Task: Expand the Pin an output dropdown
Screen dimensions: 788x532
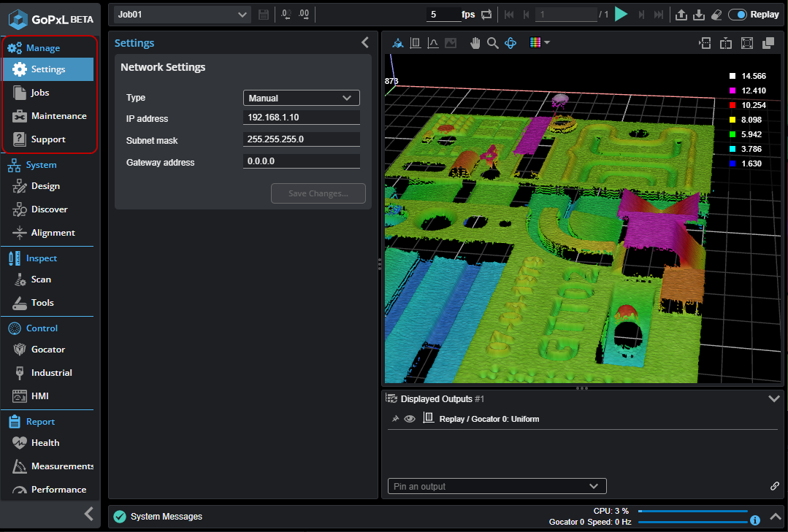Action: pos(497,486)
